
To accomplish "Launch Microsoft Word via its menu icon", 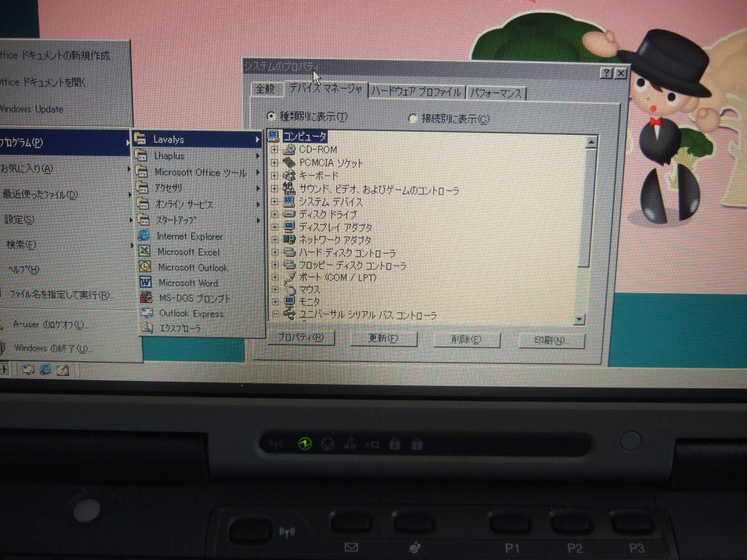I will [146, 282].
